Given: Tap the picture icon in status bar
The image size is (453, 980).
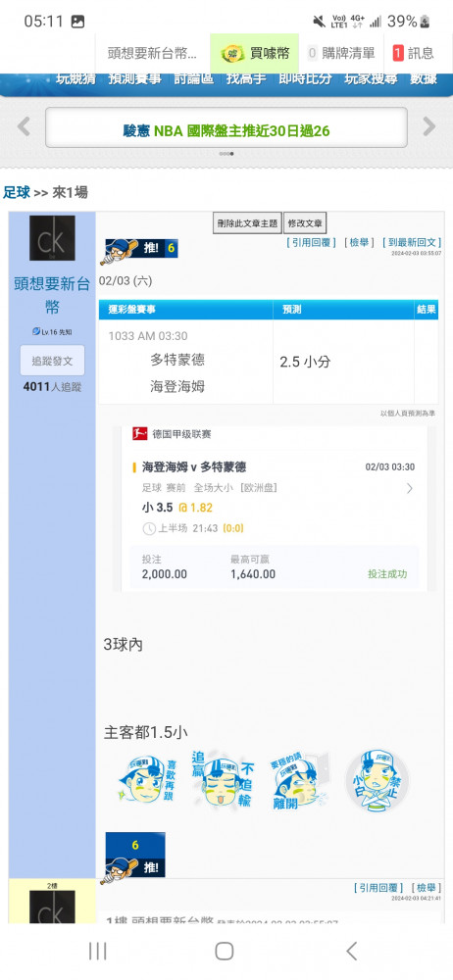Looking at the screenshot, I should 77,22.
